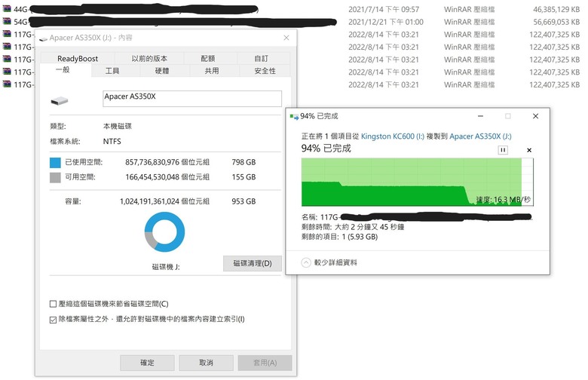
Task: Go to the 共用 tab
Action: tap(212, 71)
